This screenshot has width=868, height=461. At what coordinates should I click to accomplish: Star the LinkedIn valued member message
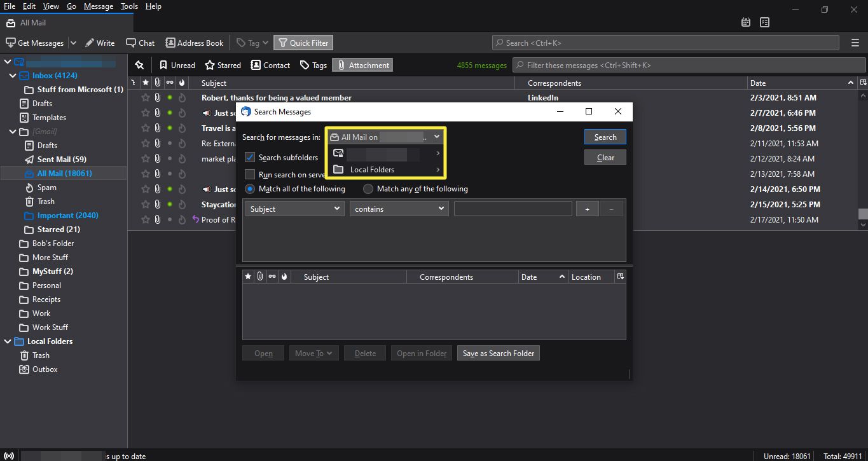[x=146, y=98]
